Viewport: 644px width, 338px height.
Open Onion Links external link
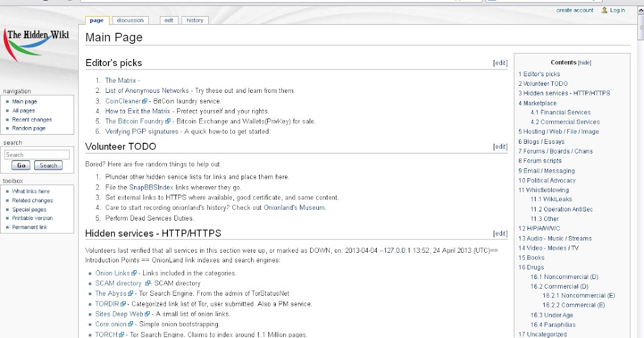[113, 273]
